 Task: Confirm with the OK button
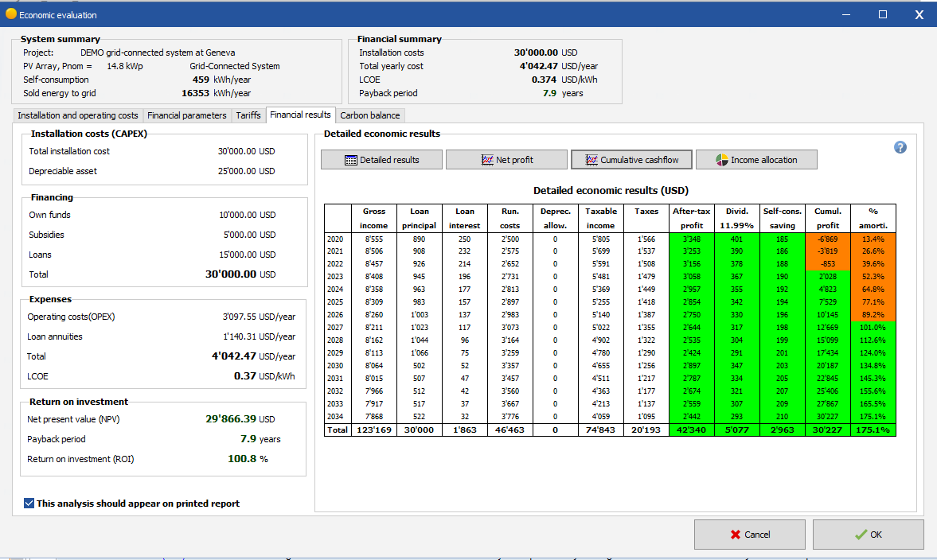coord(869,535)
